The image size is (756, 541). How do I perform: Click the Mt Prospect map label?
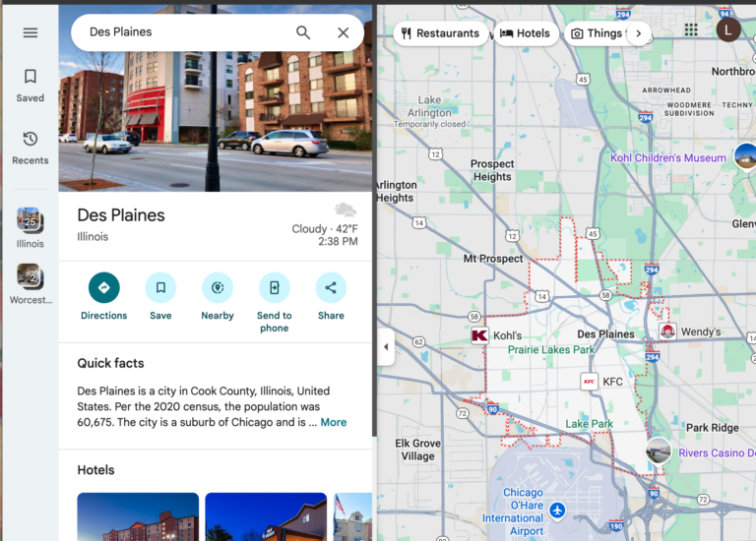click(x=493, y=259)
